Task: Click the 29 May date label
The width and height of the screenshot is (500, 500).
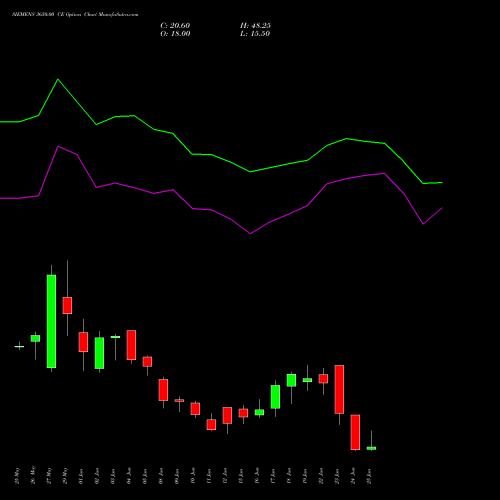Action: point(65,476)
